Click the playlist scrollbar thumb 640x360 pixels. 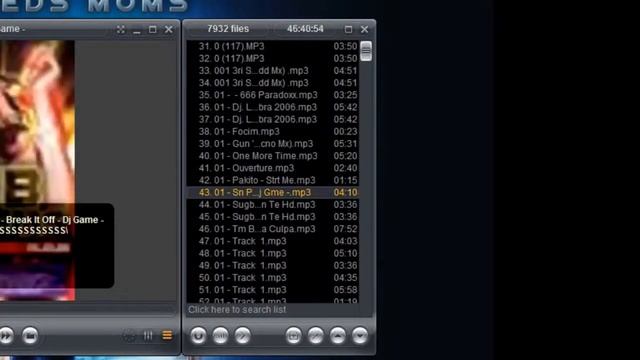pyautogui.click(x=366, y=51)
